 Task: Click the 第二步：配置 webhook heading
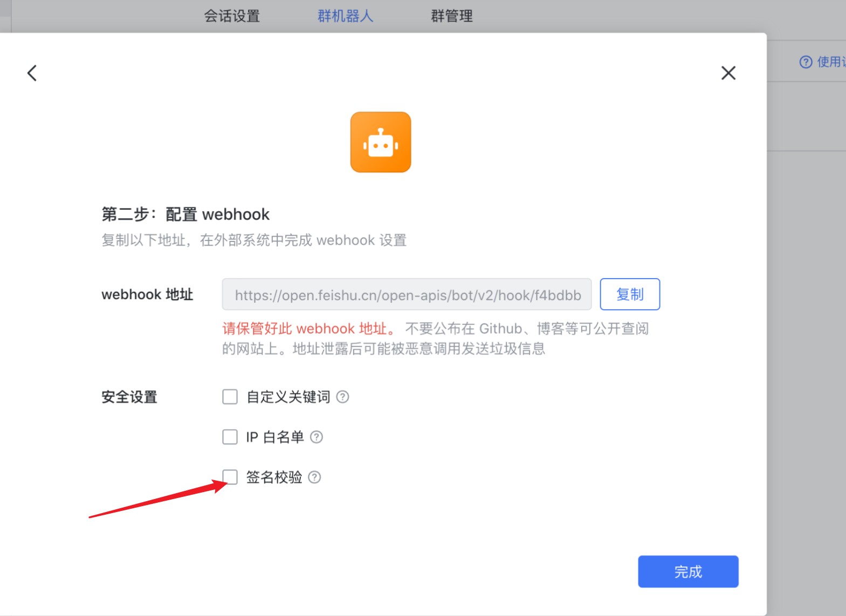[x=185, y=214]
